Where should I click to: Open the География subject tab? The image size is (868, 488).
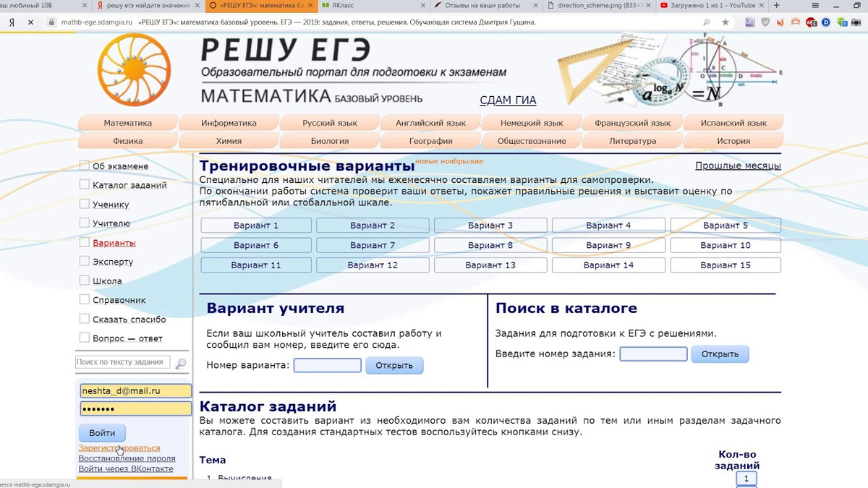click(x=431, y=141)
